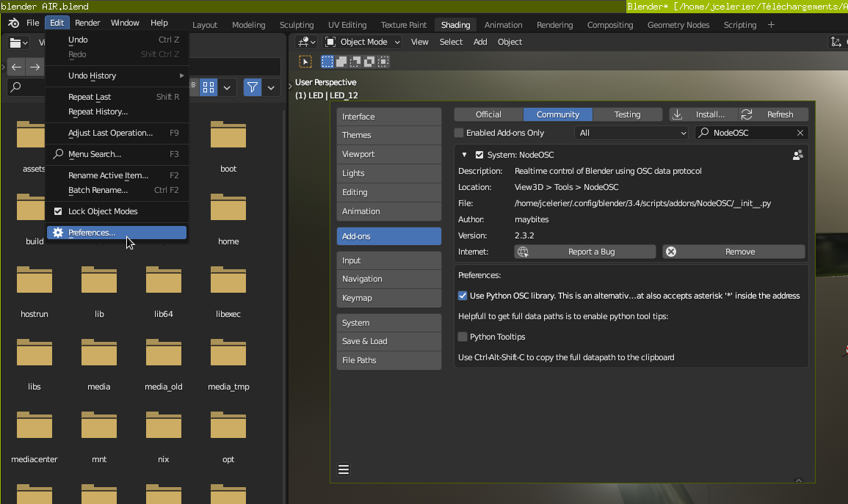Screen dimensions: 848x504
Task: Uncheck Use Python OSC library option
Action: [x=463, y=296]
